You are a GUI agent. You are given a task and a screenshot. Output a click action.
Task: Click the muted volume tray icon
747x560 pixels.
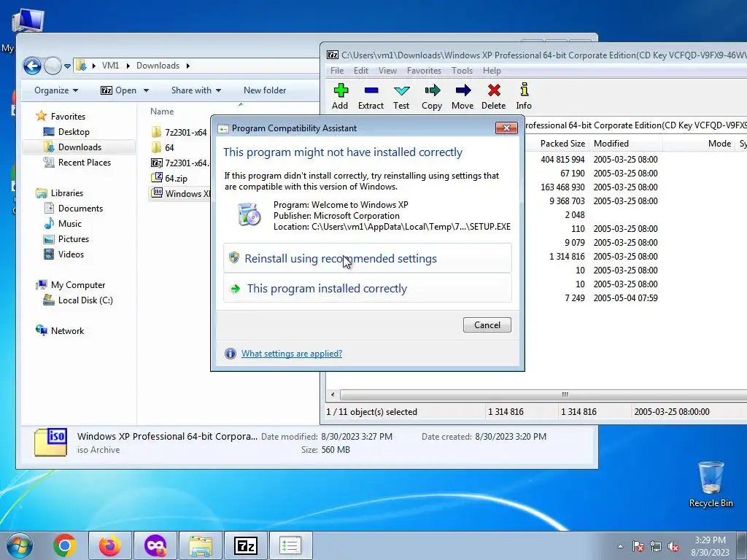[673, 547]
